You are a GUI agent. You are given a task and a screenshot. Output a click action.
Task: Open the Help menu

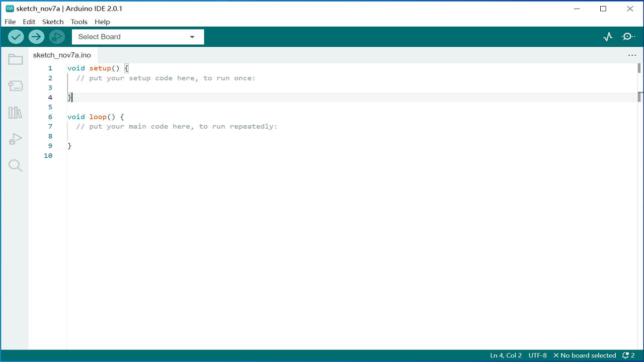tap(102, 22)
